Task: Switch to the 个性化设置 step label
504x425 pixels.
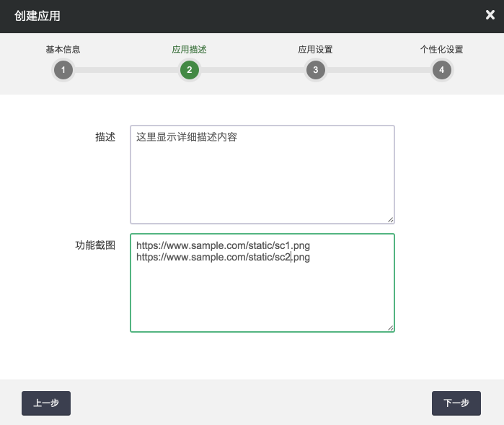Action: (441, 50)
